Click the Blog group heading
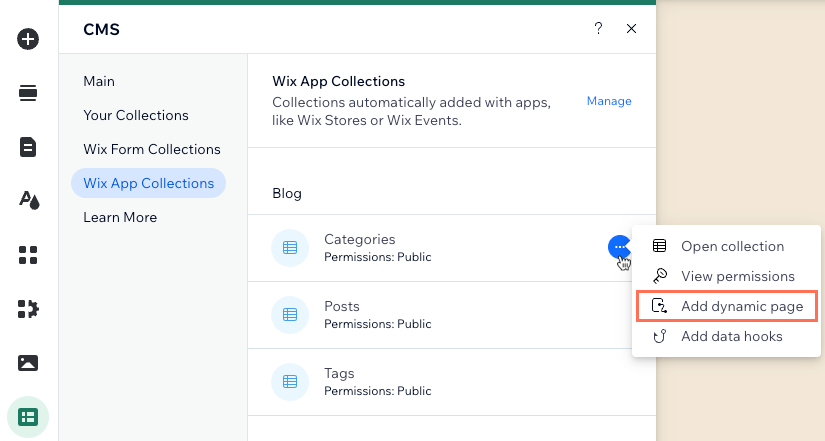 click(287, 194)
